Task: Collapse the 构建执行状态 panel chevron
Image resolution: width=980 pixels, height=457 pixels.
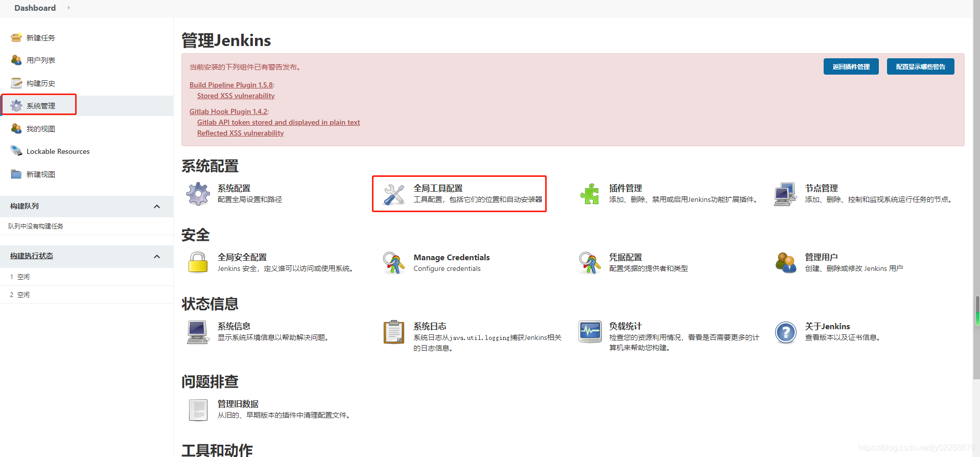Action: [157, 257]
